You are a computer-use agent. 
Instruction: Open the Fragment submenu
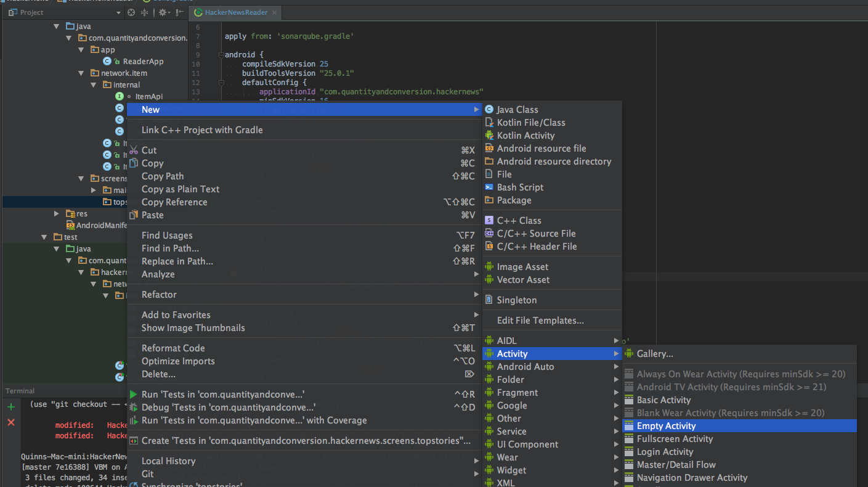click(551, 393)
